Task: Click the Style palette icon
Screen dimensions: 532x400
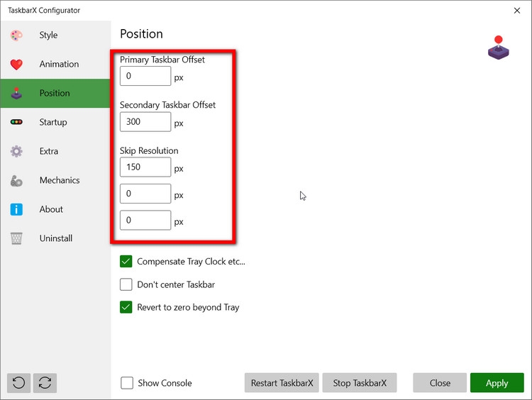Action: pyautogui.click(x=16, y=35)
